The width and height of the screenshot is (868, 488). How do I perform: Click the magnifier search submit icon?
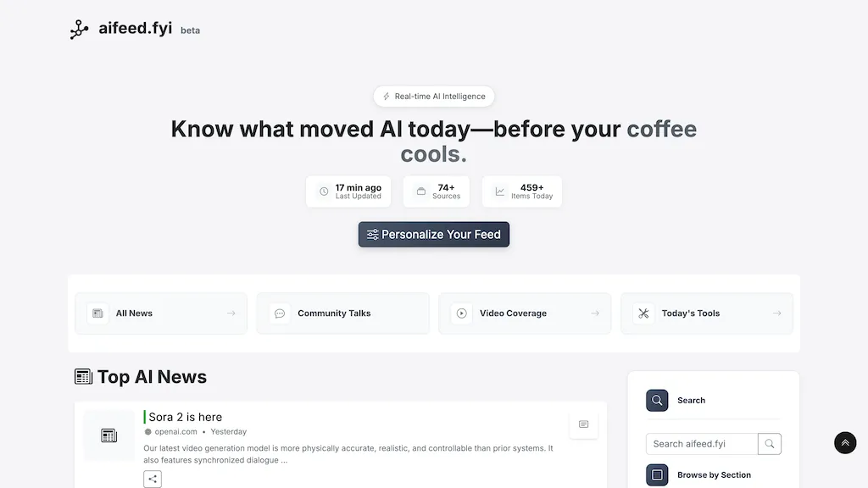click(x=770, y=444)
